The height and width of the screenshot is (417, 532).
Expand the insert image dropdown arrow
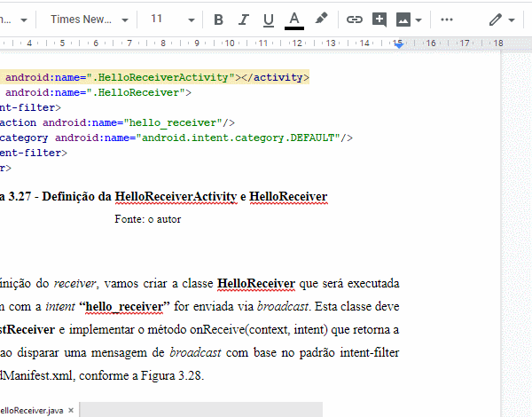419,20
